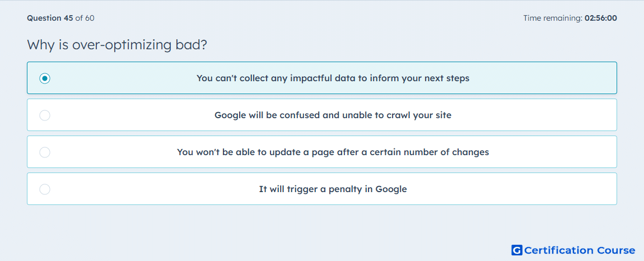Click blank area of the page update option
This screenshot has width=644, height=261.
(554, 152)
